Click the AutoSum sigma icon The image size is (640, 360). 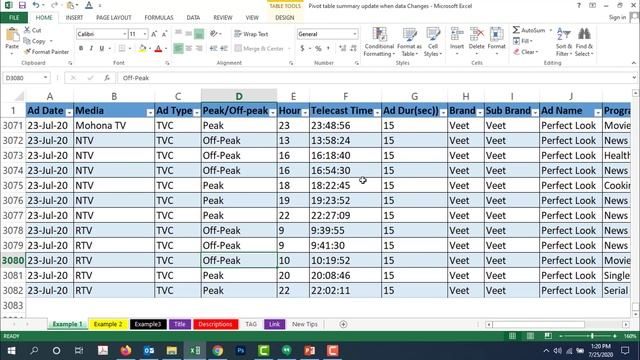coord(516,30)
